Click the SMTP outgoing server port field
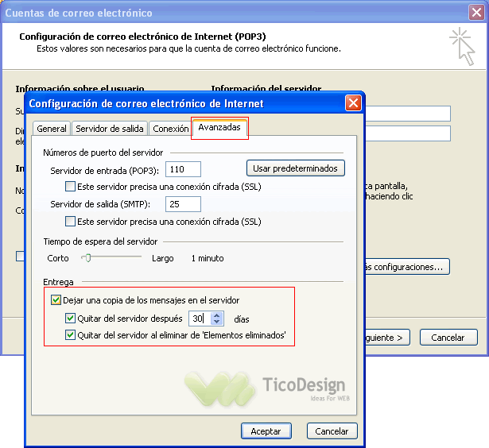The image size is (489, 448). click(183, 204)
